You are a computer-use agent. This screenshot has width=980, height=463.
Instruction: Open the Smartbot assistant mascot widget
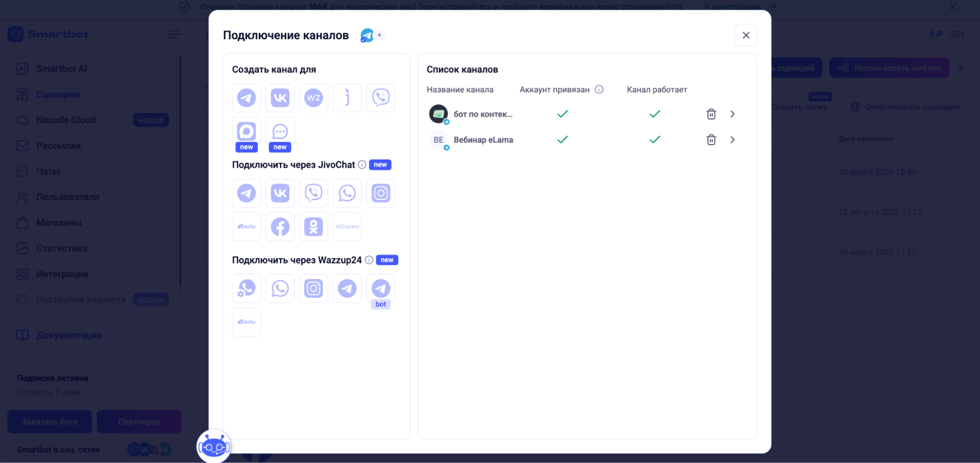[214, 446]
